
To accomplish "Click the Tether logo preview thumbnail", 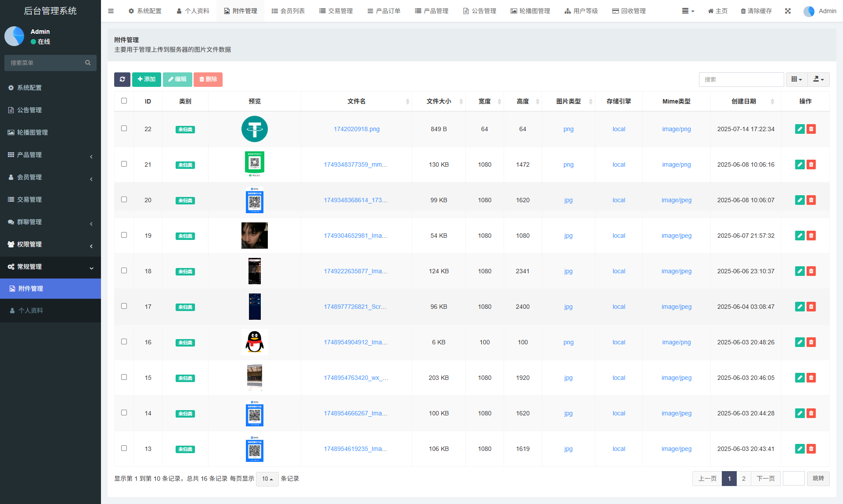I will point(254,129).
